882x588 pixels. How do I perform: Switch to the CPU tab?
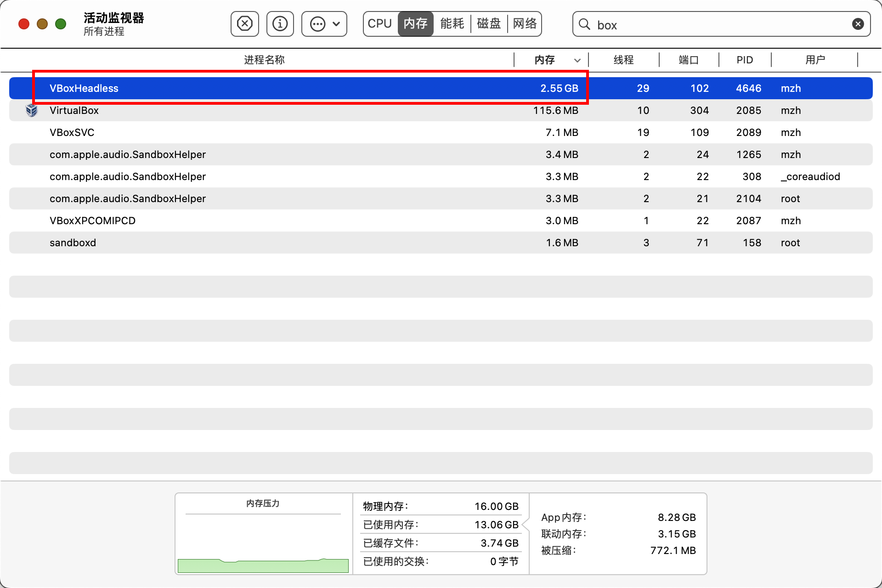(x=380, y=23)
